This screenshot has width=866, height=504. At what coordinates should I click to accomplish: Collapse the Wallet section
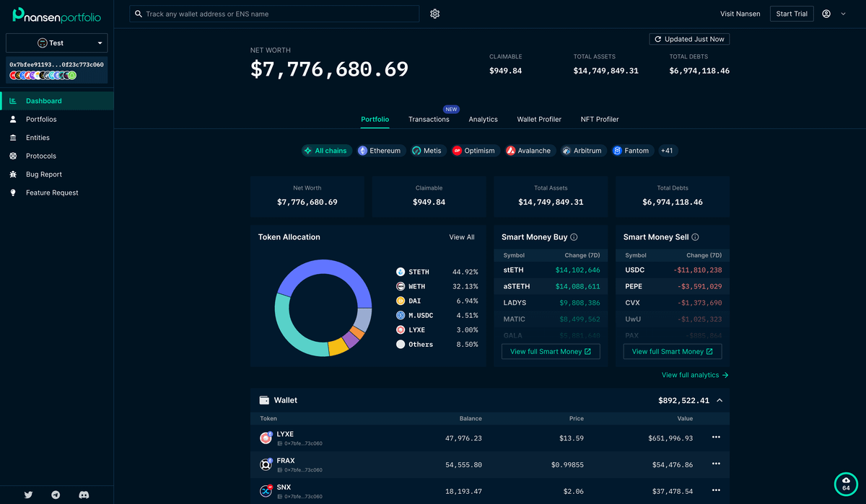(x=720, y=400)
